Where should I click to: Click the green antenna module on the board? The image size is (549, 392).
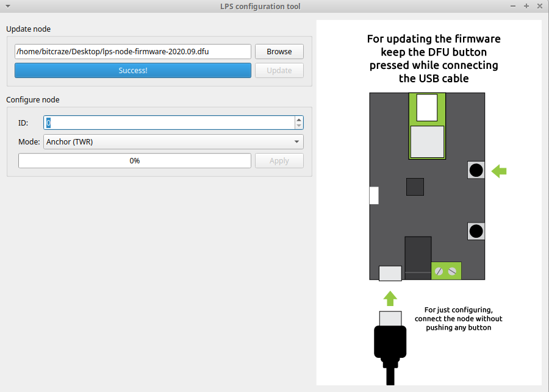tap(427, 126)
